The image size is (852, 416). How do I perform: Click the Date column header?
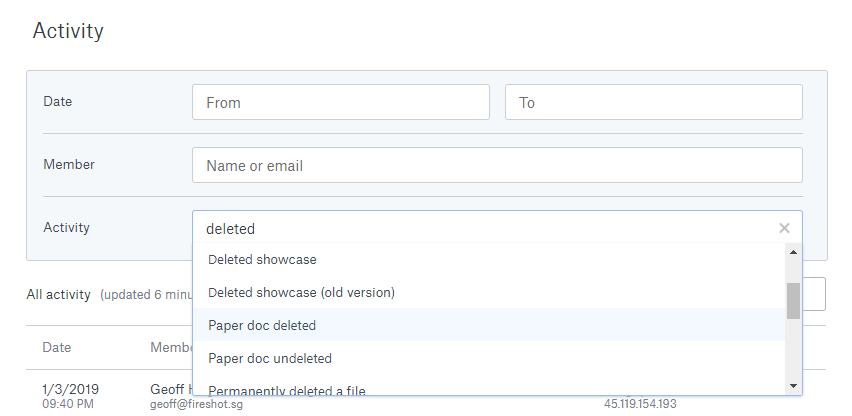click(56, 347)
